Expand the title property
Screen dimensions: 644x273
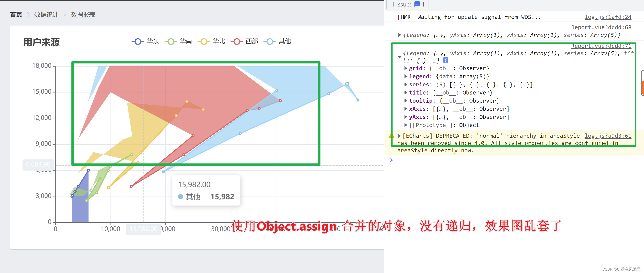(x=406, y=92)
